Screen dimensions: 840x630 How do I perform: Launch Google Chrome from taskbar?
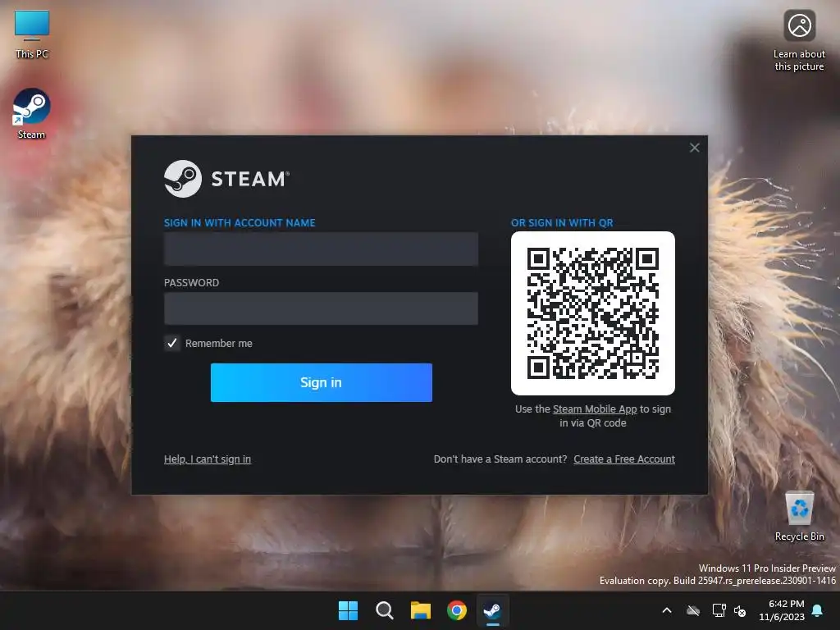(457, 610)
